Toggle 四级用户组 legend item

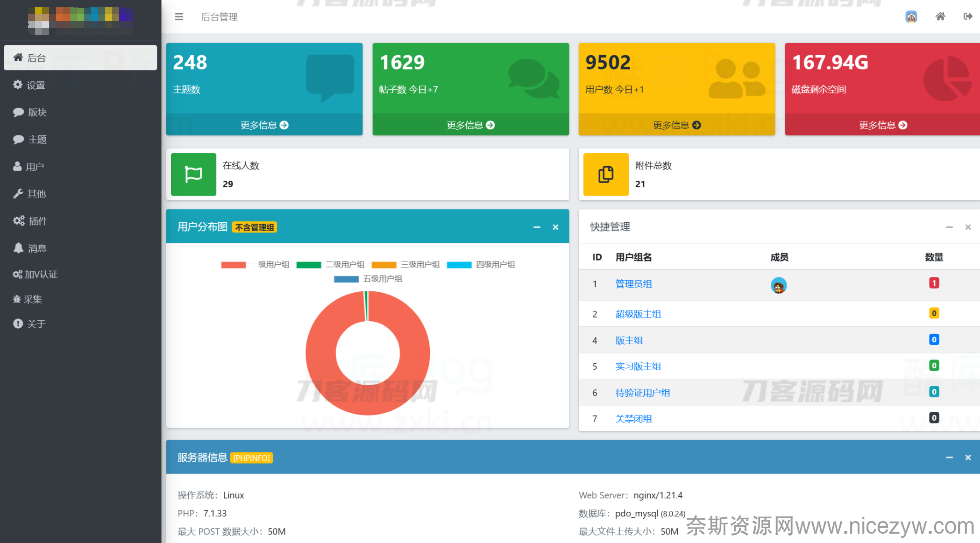(481, 265)
